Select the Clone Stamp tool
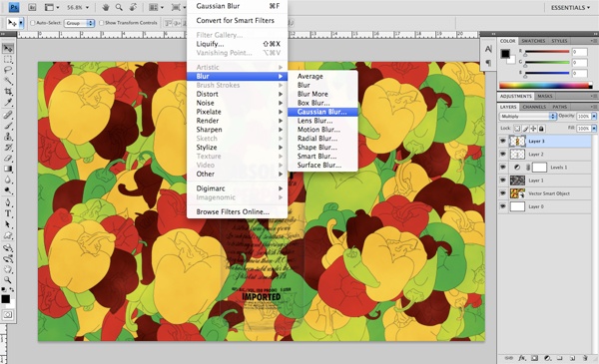The width and height of the screenshot is (599, 364). [8, 137]
